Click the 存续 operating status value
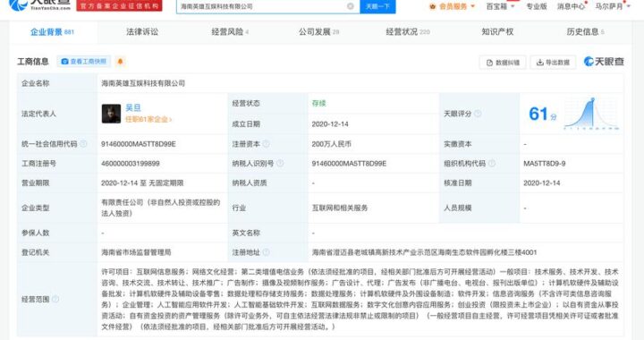 (x=318, y=104)
